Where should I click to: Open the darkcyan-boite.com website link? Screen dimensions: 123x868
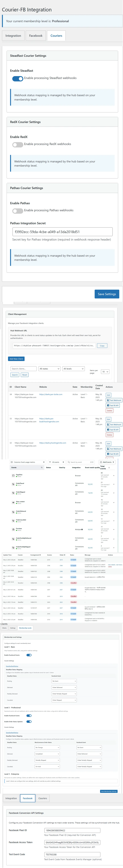point(51,394)
